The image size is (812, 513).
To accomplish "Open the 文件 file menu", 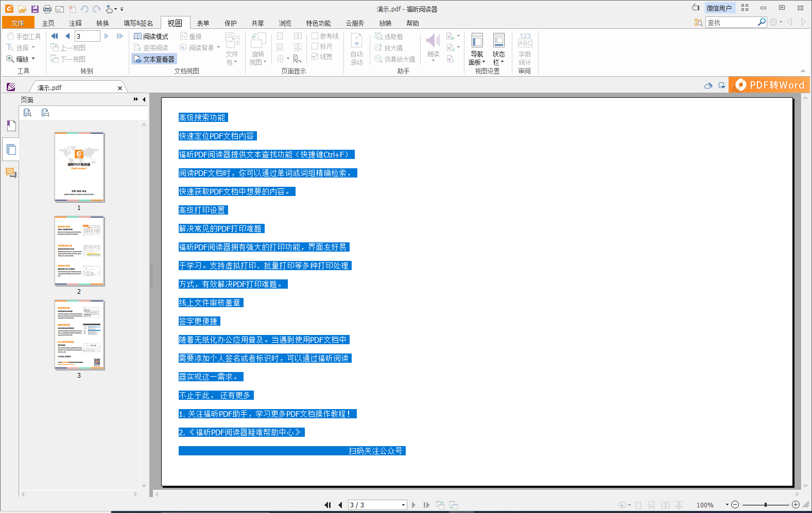I will (x=18, y=23).
